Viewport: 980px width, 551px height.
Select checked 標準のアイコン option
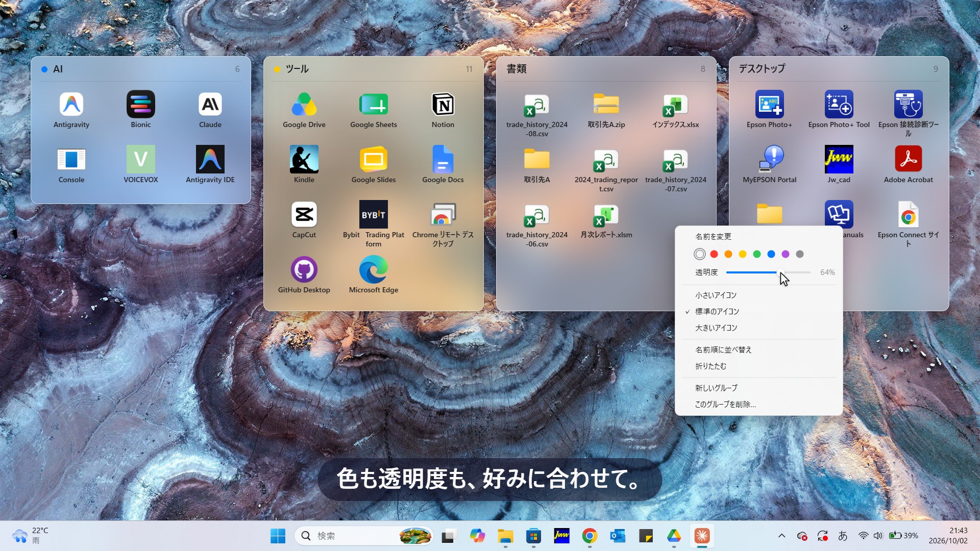[759, 312]
